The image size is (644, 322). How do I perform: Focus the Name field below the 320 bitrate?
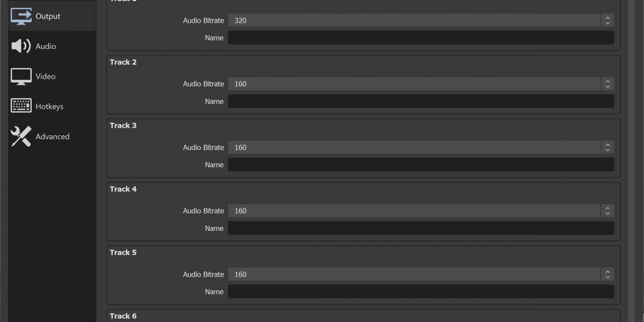[x=421, y=38]
